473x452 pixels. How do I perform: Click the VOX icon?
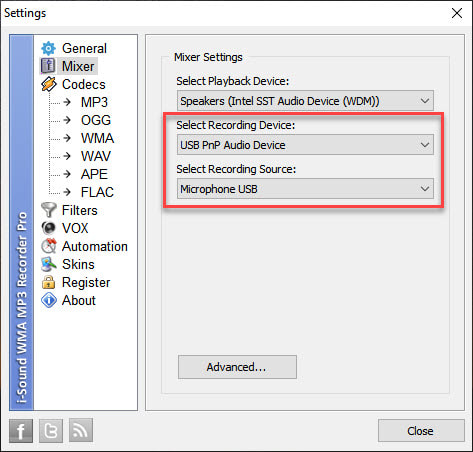tap(49, 228)
